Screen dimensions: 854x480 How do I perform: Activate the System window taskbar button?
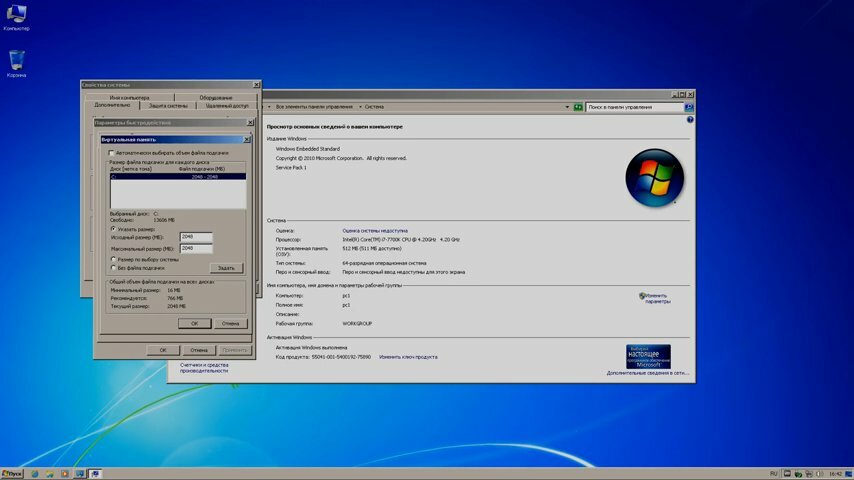click(x=80, y=474)
